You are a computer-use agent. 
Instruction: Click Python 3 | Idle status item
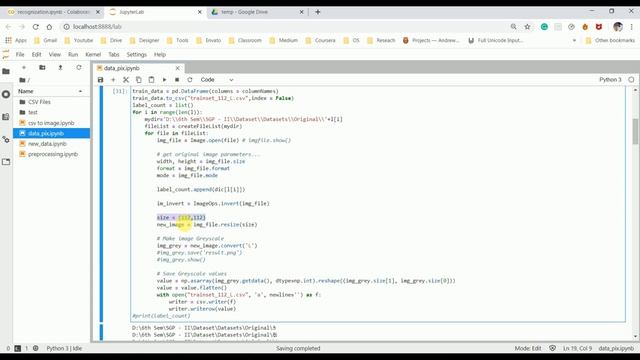(64, 348)
